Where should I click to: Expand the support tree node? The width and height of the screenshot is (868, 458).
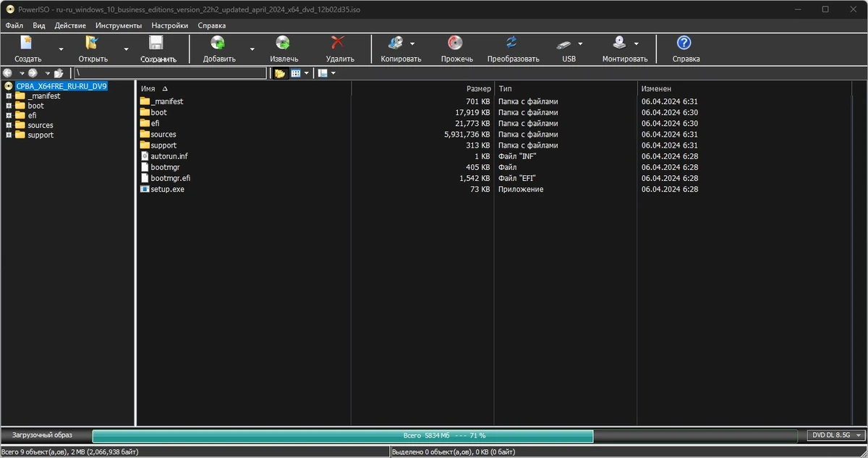click(x=9, y=135)
